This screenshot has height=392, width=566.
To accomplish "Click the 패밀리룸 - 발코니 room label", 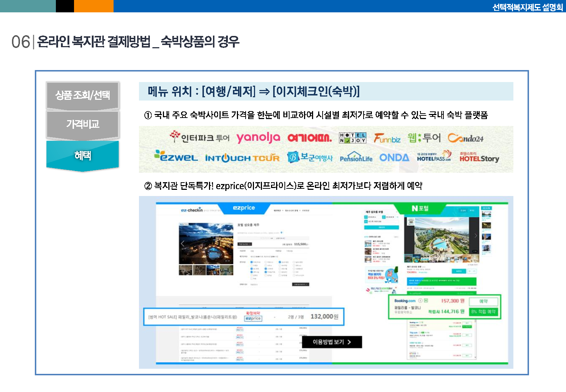I will pyautogui.click(x=407, y=307).
